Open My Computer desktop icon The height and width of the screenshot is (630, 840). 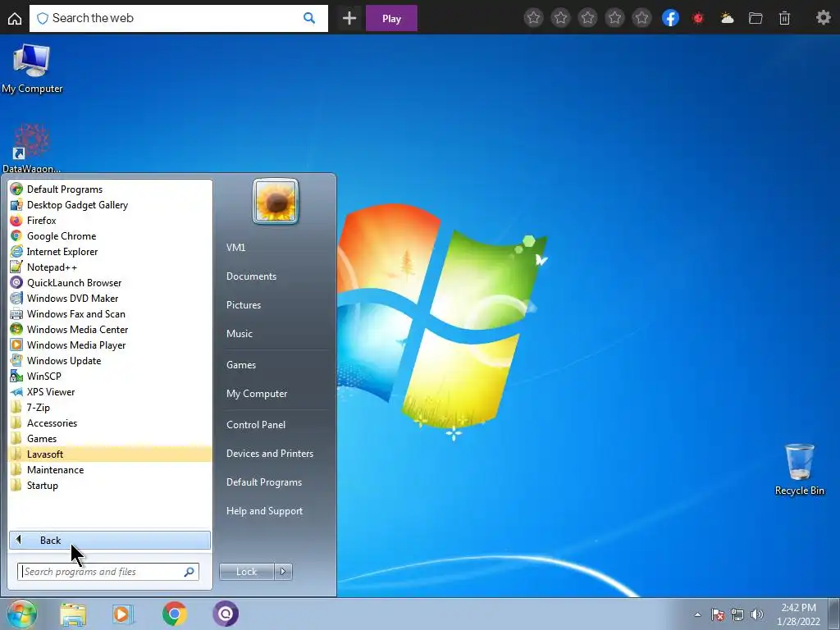click(32, 70)
